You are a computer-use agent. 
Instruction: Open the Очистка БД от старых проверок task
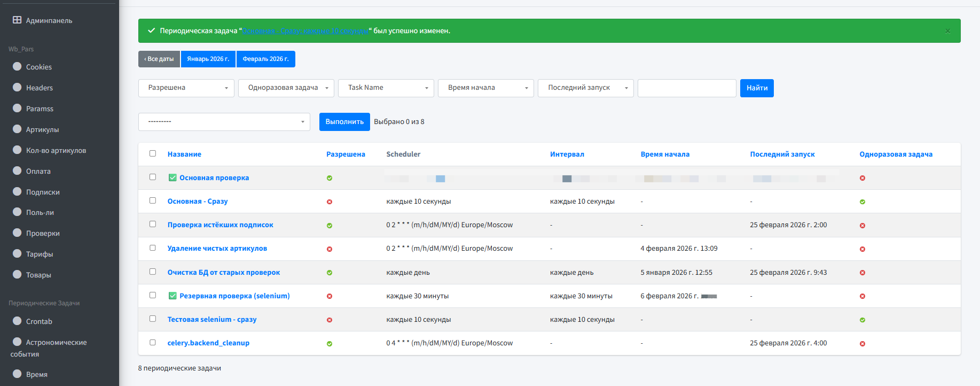tap(223, 272)
